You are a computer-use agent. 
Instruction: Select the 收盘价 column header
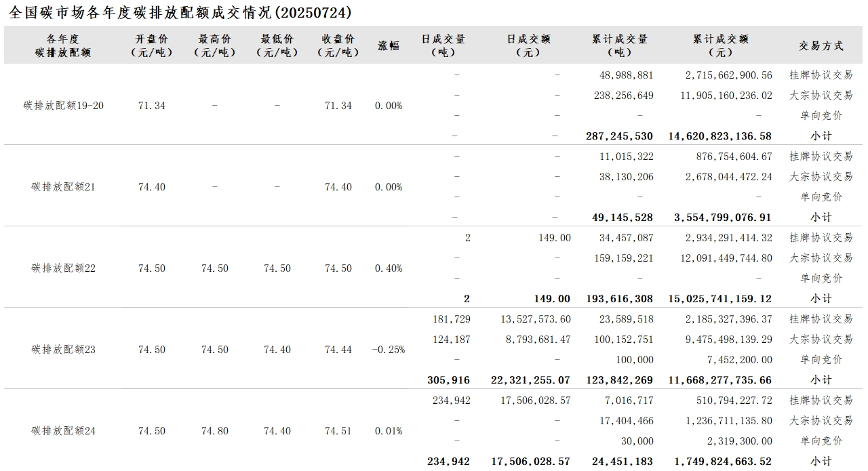tap(338, 45)
